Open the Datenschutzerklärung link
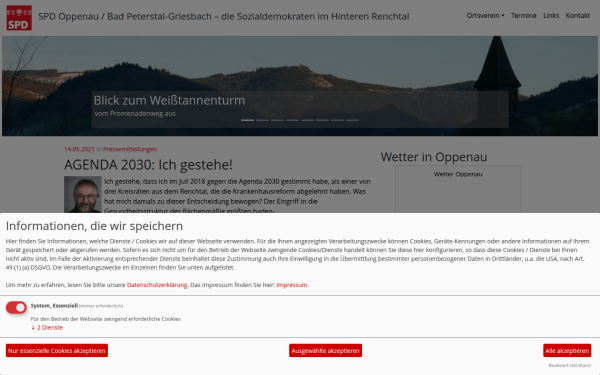Screen dimensions: 600x375 [157, 285]
